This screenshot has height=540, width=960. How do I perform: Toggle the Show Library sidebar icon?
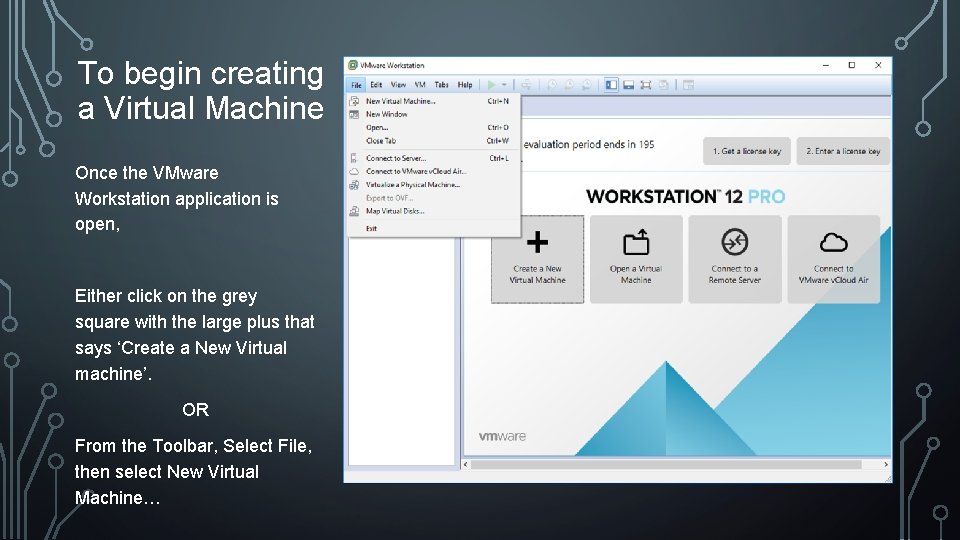[611, 85]
